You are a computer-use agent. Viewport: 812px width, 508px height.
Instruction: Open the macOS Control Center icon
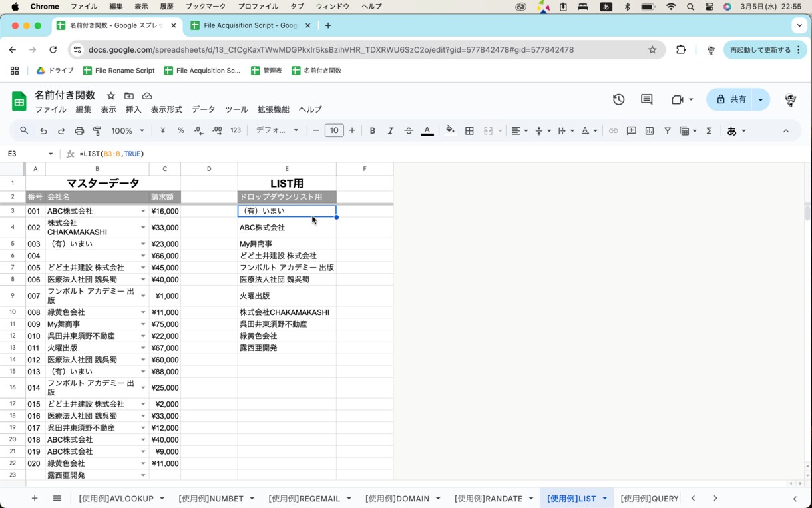[709, 7]
